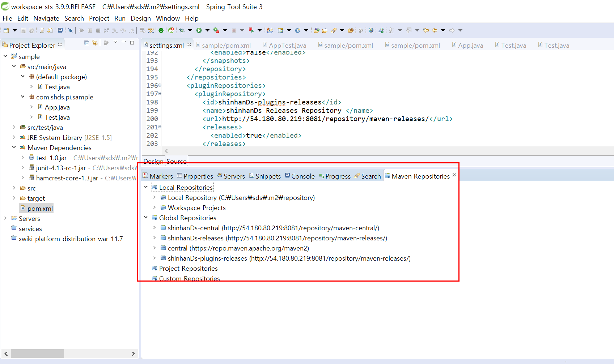Click the Step Into icon
The height and width of the screenshot is (364, 614).
tap(115, 30)
